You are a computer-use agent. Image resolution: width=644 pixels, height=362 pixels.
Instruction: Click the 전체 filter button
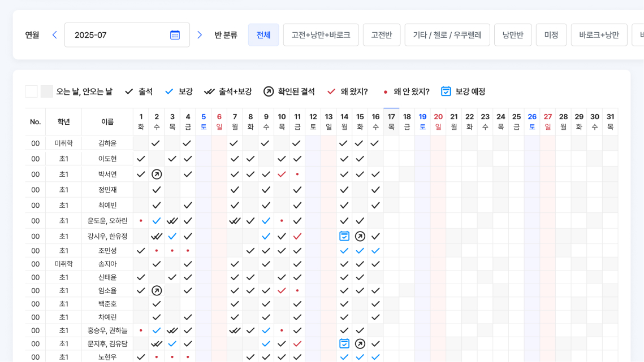point(263,34)
